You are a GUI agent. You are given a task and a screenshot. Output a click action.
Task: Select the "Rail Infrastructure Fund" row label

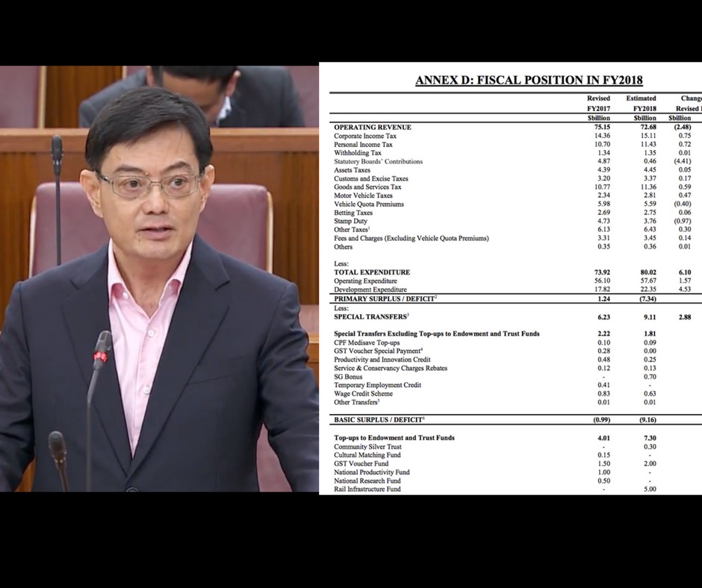[x=367, y=490]
